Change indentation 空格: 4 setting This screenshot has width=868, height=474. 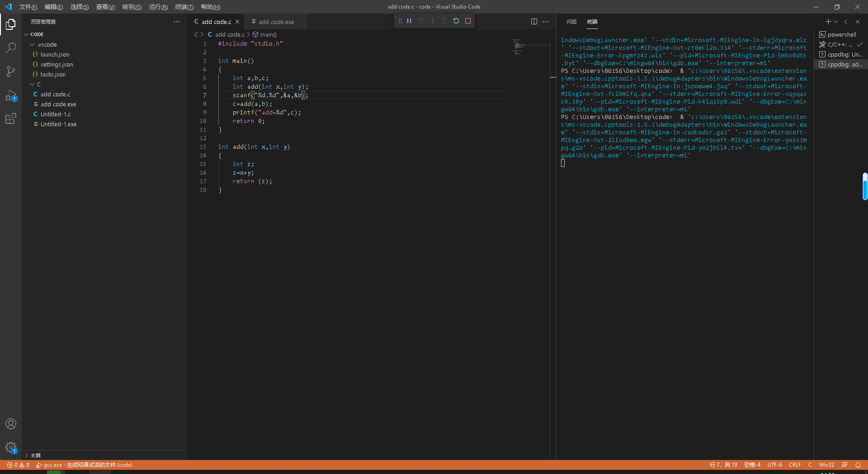click(x=752, y=465)
